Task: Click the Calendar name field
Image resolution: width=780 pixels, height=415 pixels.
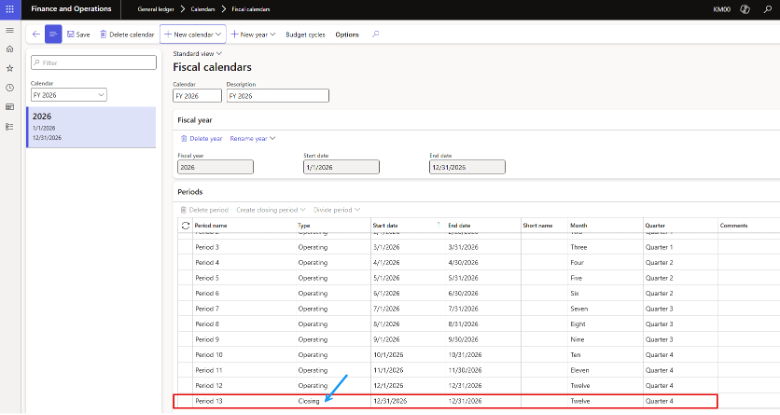Action: point(197,96)
